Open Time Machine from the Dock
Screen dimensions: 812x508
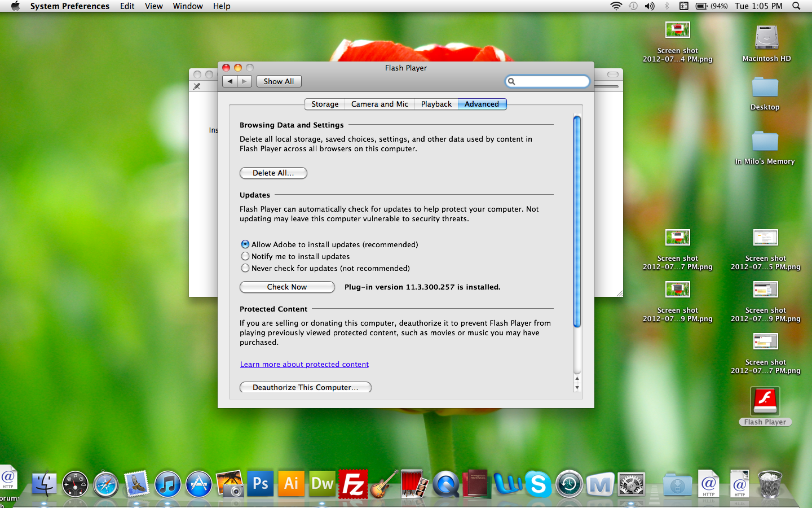click(x=569, y=484)
